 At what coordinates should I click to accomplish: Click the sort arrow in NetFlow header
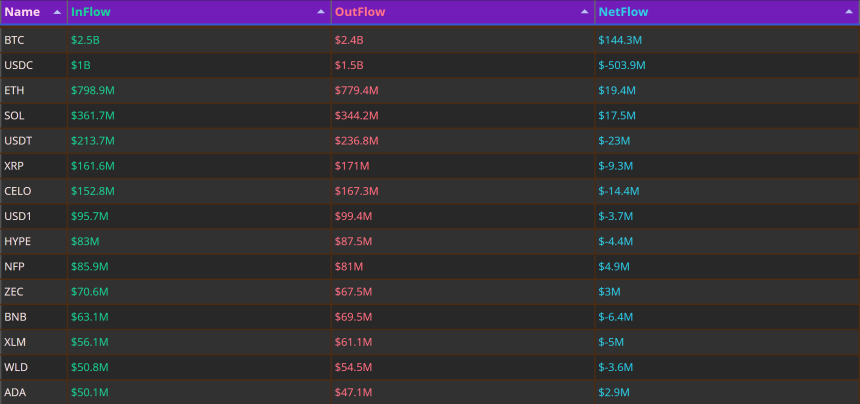tap(848, 12)
